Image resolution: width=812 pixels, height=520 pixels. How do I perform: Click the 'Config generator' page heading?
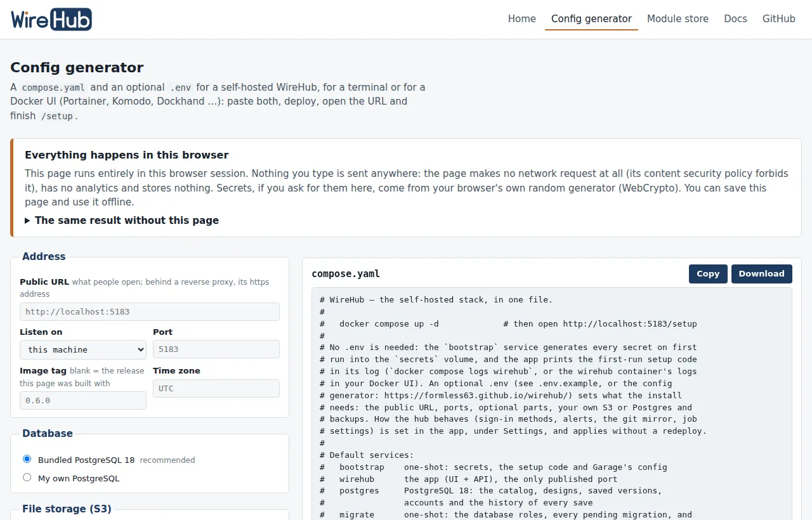point(77,67)
